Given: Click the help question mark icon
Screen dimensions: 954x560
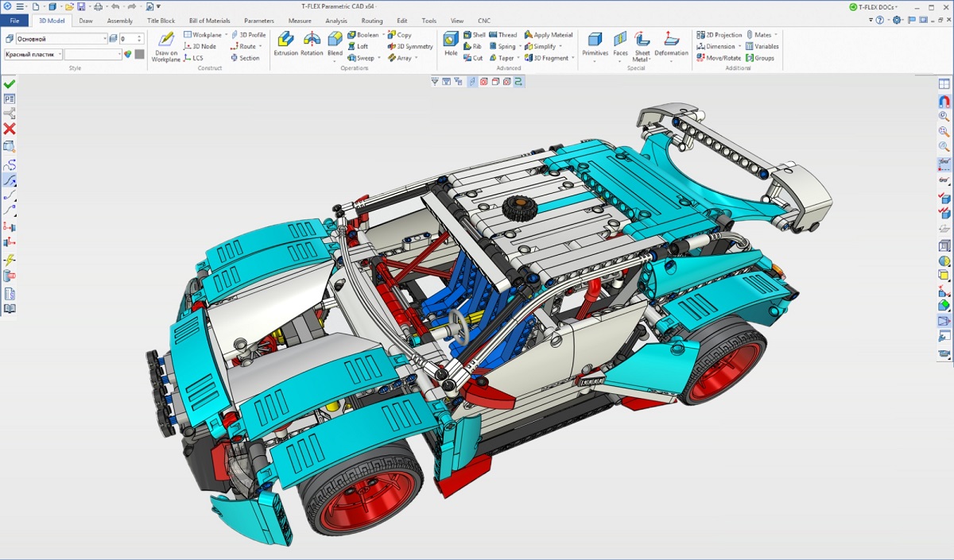Looking at the screenshot, I should pyautogui.click(x=880, y=20).
